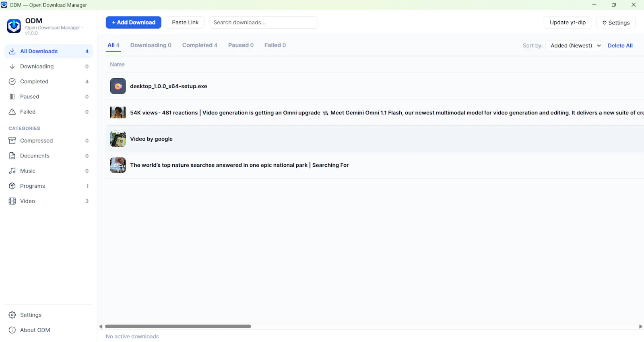
Task: Open the Gemini Omni video thumbnail
Action: [x=118, y=113]
